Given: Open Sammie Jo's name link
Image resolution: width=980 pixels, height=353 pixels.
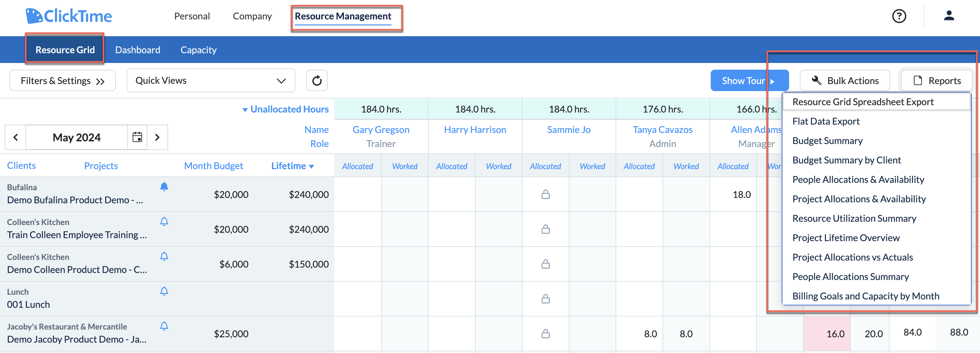Looking at the screenshot, I should click(569, 130).
